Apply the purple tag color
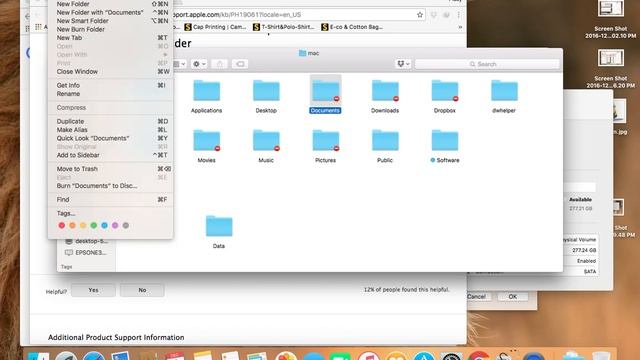The height and width of the screenshot is (360, 640). (115, 225)
